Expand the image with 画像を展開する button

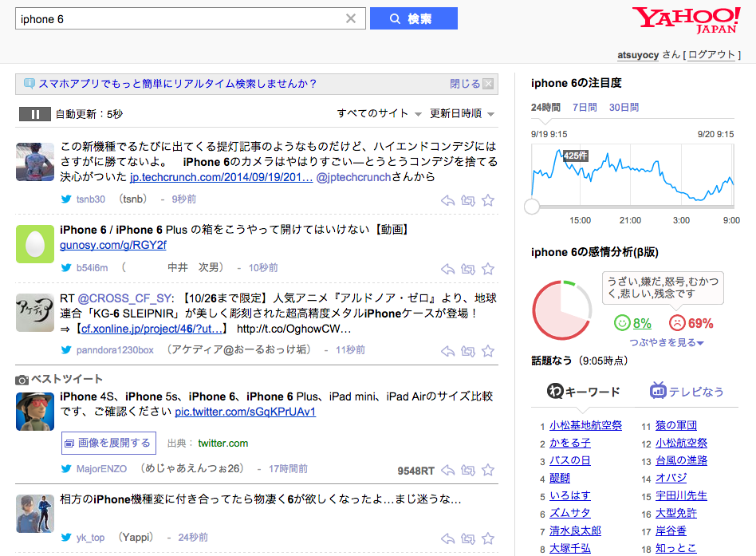pos(108,443)
